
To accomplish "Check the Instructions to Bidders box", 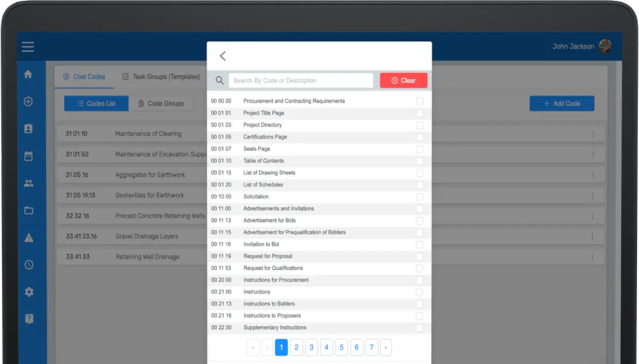I will (420, 304).
